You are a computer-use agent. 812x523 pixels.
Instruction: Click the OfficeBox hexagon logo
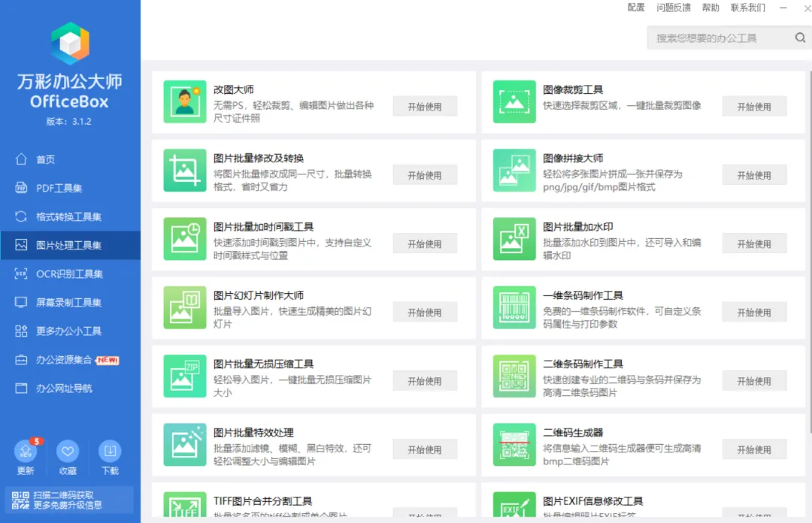point(70,44)
